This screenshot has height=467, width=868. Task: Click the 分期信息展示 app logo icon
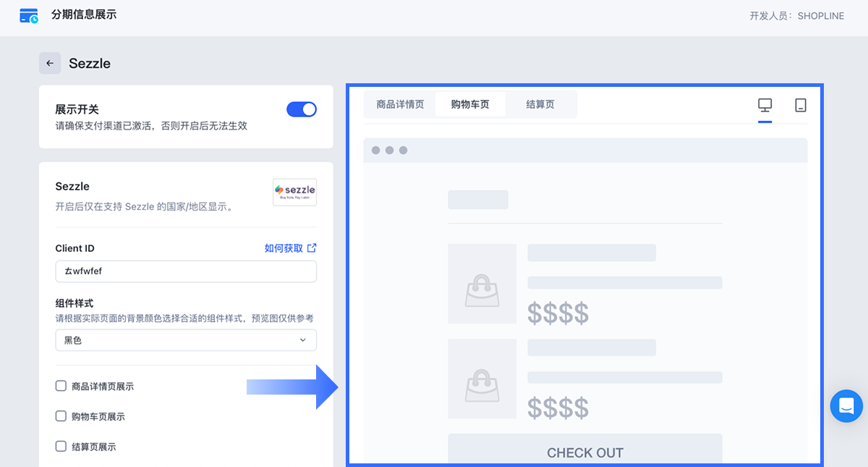click(x=29, y=15)
